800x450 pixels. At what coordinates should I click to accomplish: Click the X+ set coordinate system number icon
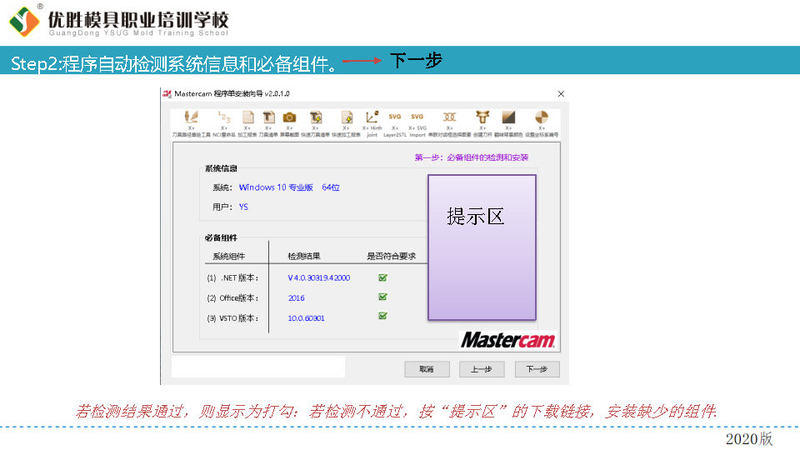pos(541,117)
